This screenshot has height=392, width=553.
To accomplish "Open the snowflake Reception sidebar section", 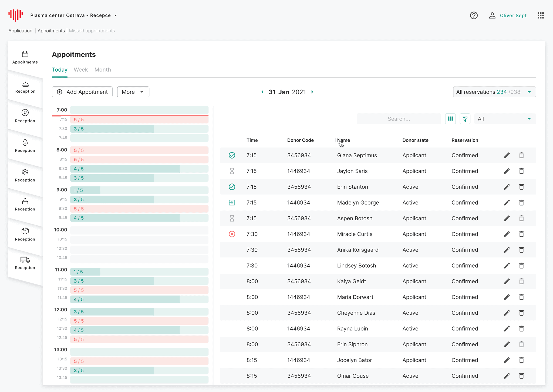I will pyautogui.click(x=25, y=175).
